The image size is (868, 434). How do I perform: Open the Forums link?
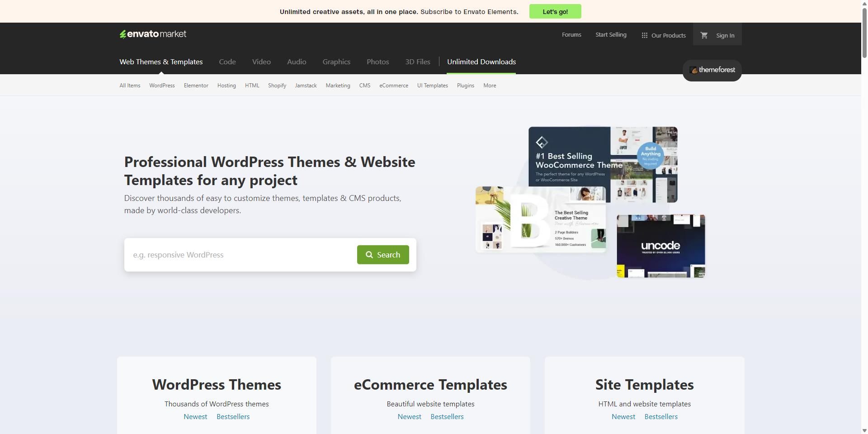click(571, 35)
